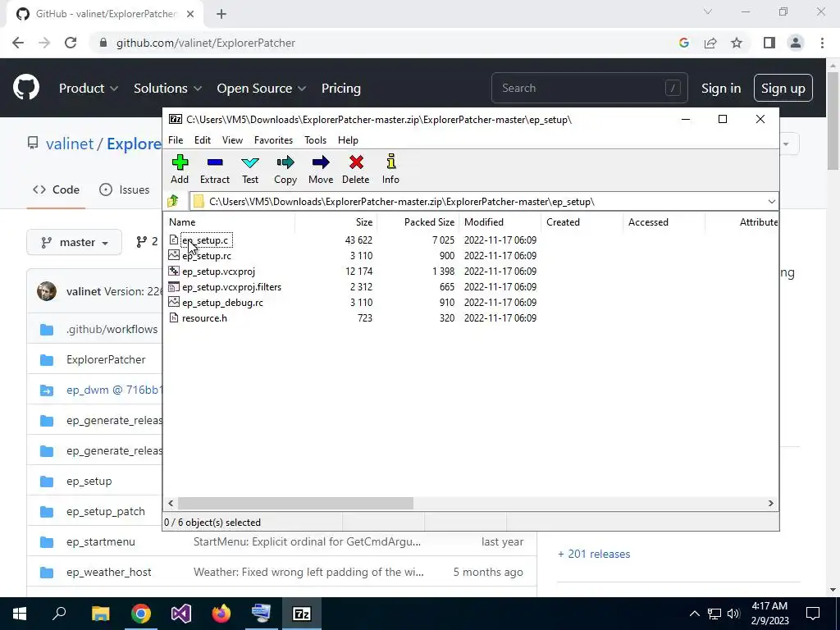Expand the Product menu on GitHub
Viewport: 840px width, 630px height.
tap(89, 88)
